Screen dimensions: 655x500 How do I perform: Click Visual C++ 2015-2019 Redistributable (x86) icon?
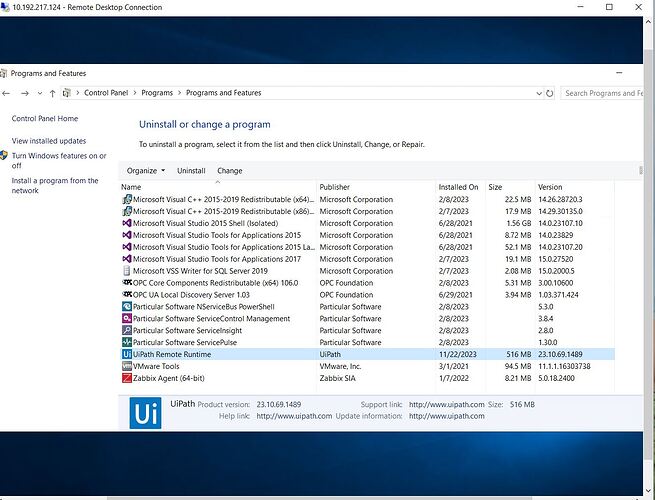point(127,211)
